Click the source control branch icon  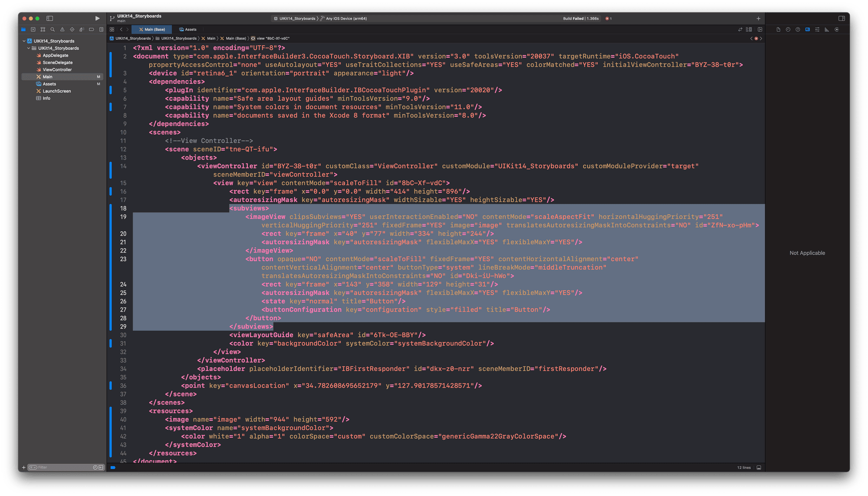click(112, 18)
